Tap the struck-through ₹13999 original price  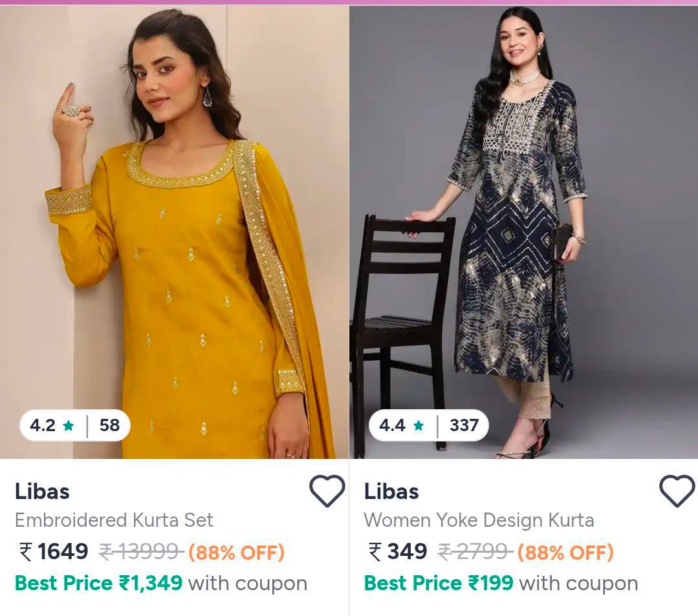141,552
